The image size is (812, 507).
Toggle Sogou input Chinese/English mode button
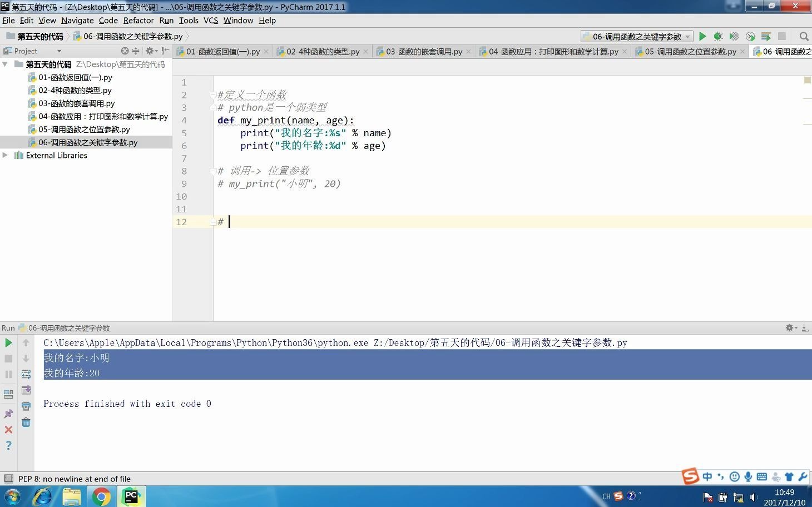[707, 476]
